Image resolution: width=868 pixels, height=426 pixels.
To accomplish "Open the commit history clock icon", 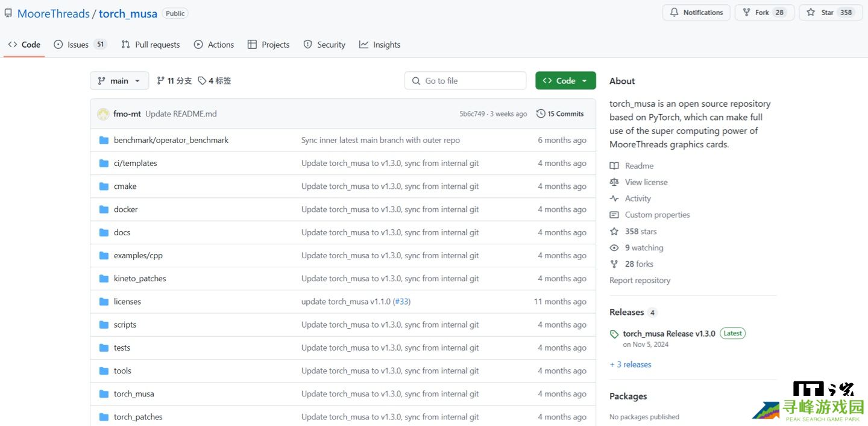I will pyautogui.click(x=541, y=114).
